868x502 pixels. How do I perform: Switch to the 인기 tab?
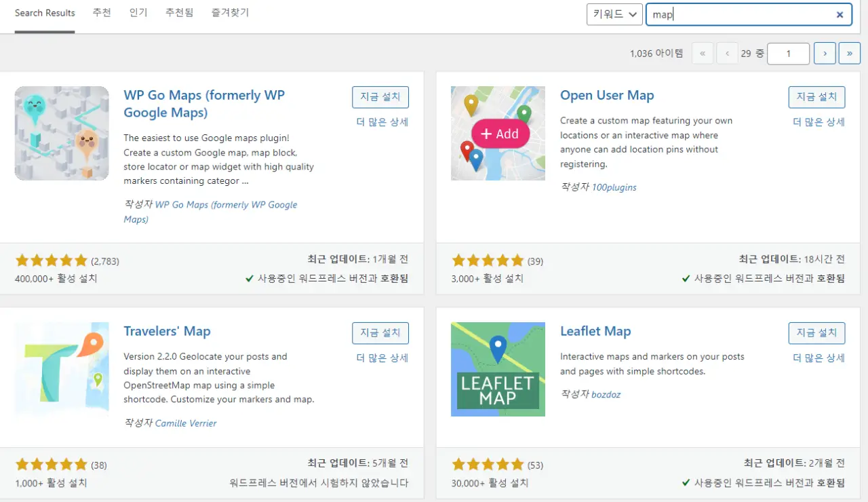coord(138,12)
